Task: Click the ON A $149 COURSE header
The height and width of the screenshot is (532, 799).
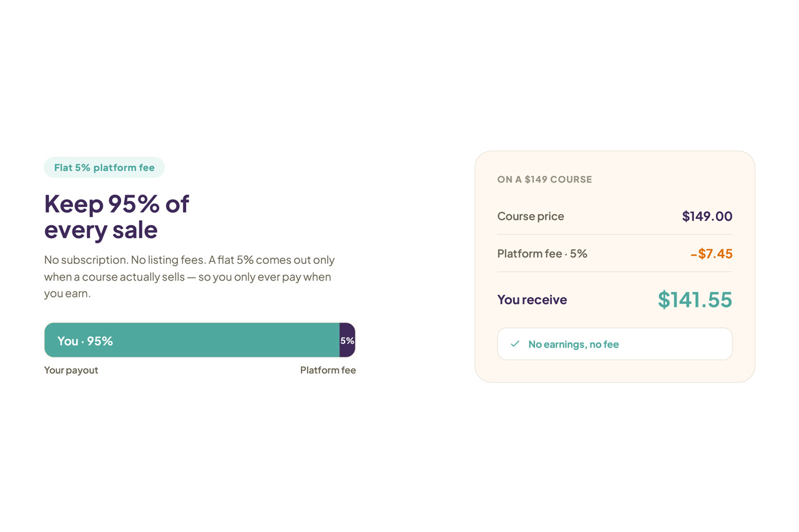Action: point(544,179)
